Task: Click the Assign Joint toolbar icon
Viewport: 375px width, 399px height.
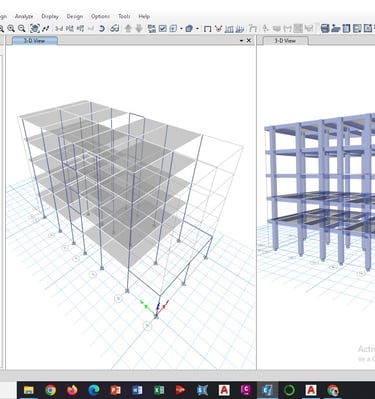Action: (265, 29)
